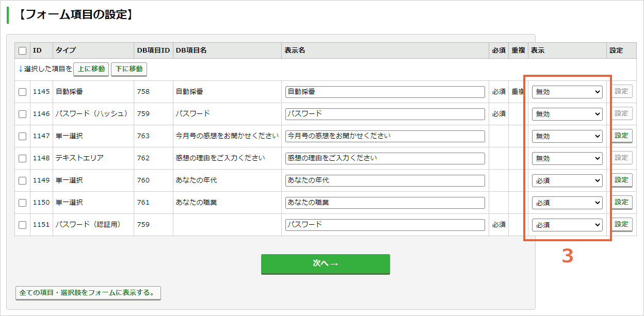The width and height of the screenshot is (644, 316).
Task: Open the 表示 dropdown for row 1148 テキストエリア
Action: 567,158
